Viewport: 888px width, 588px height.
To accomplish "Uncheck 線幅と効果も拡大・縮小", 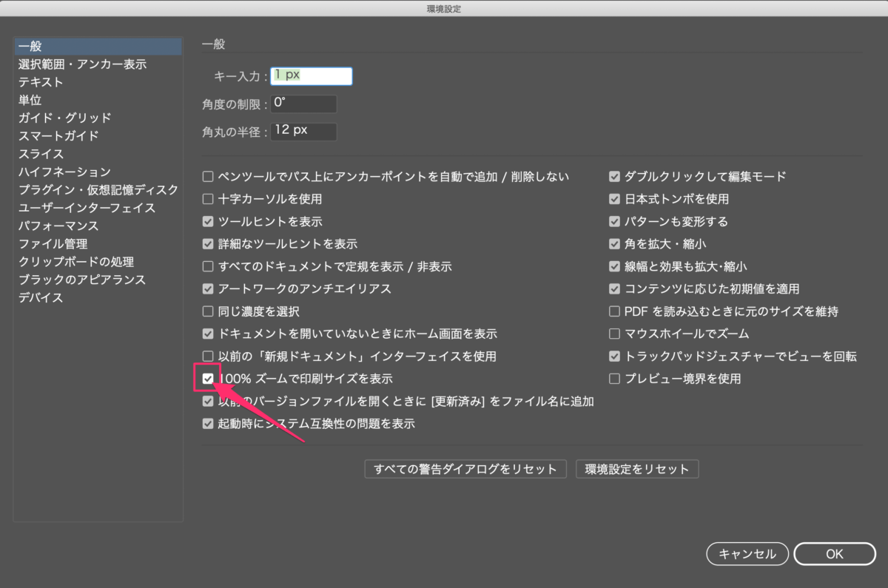I will coord(614,266).
